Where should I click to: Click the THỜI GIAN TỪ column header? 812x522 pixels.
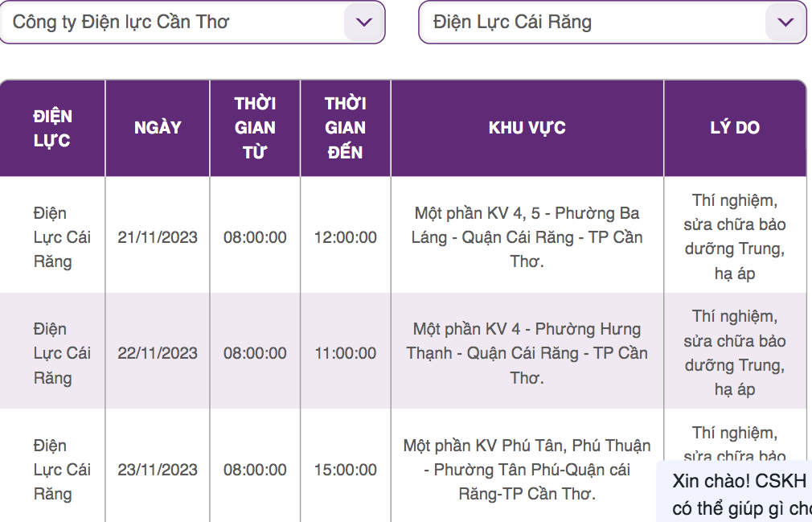tap(255, 129)
